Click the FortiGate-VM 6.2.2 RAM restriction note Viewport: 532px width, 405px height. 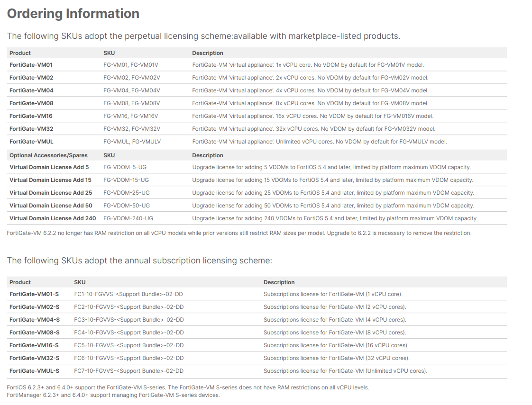tap(239, 233)
